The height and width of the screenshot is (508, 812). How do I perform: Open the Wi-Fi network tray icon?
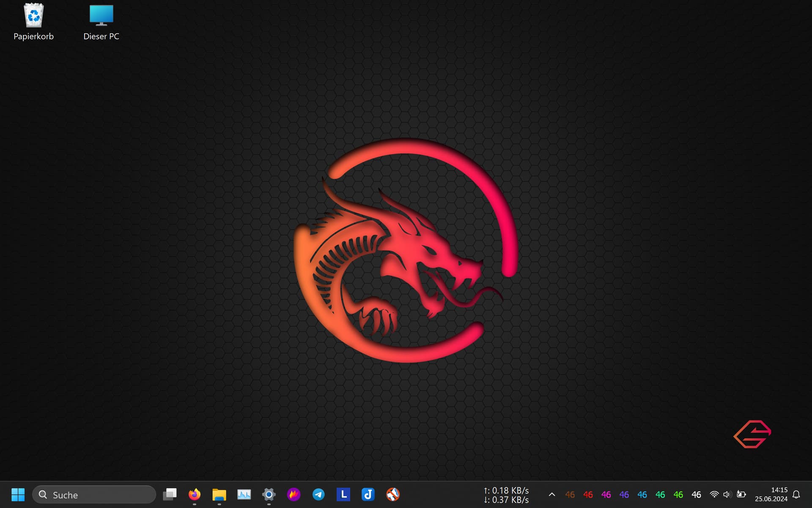714,494
